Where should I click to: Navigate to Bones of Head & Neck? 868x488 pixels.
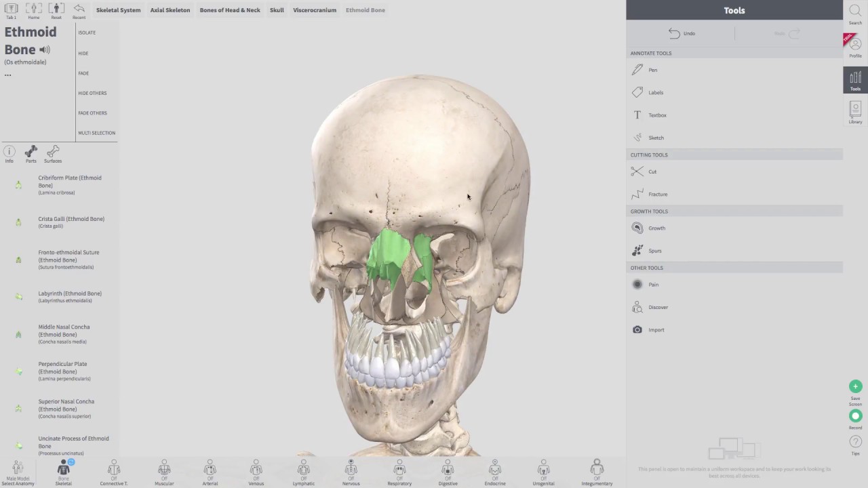[x=230, y=10]
